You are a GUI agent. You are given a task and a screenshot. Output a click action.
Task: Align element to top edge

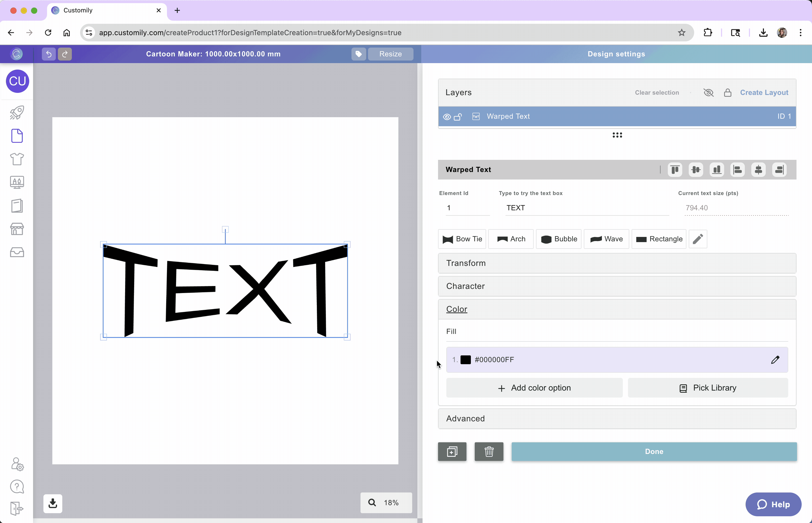coord(675,169)
